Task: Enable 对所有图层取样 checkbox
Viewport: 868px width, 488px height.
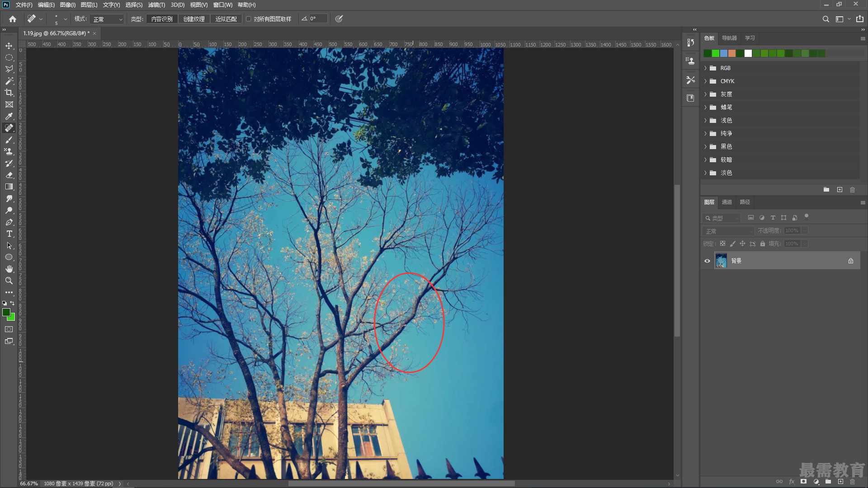Action: click(248, 19)
